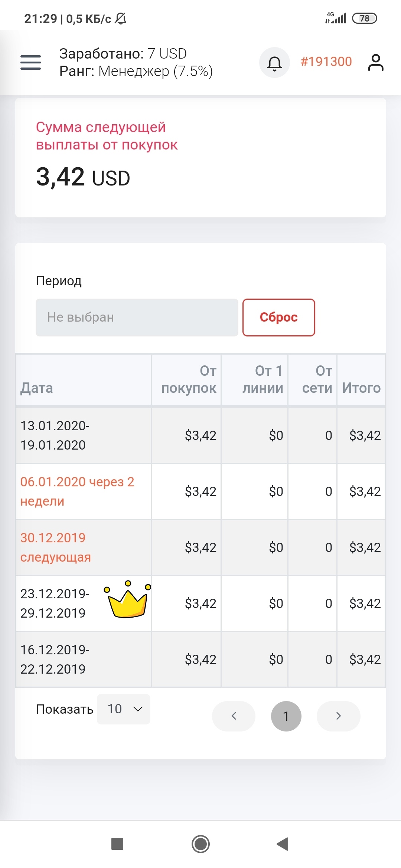Open the hamburger navigation menu

click(x=30, y=62)
